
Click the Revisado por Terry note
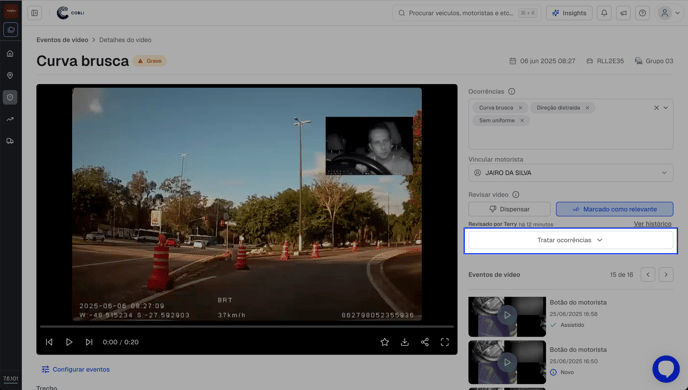pyautogui.click(x=511, y=224)
